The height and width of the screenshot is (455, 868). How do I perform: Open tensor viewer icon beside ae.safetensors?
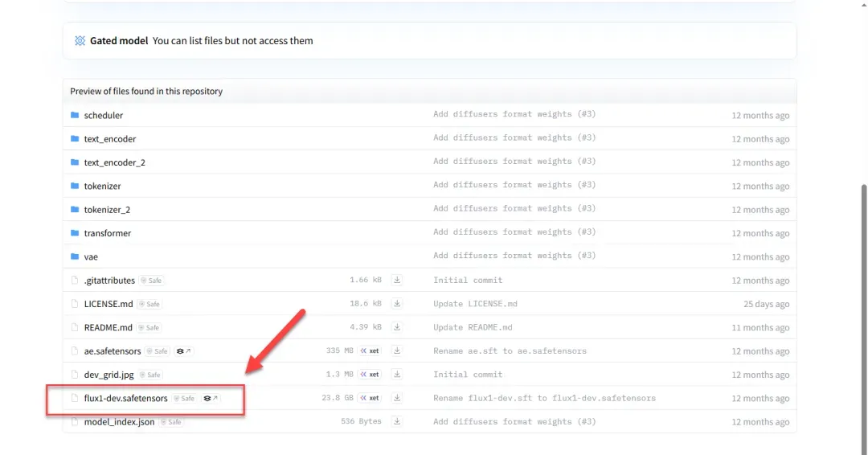point(183,351)
